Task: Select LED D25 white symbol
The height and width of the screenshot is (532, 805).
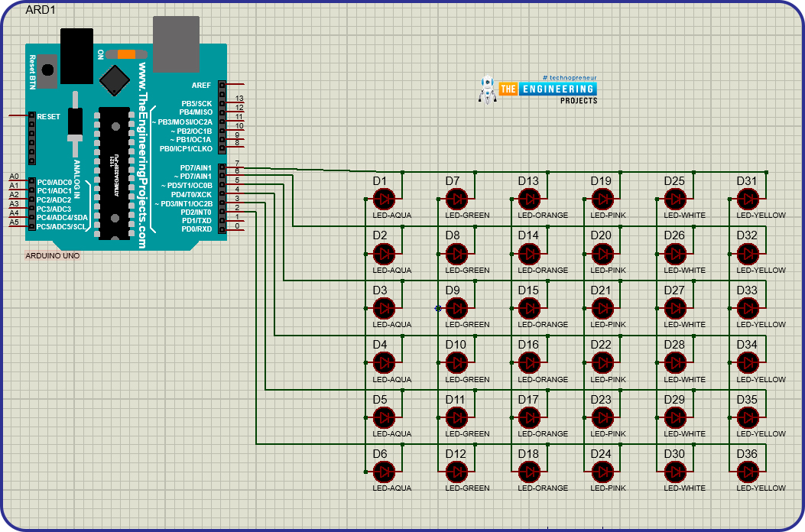Action: [676, 199]
